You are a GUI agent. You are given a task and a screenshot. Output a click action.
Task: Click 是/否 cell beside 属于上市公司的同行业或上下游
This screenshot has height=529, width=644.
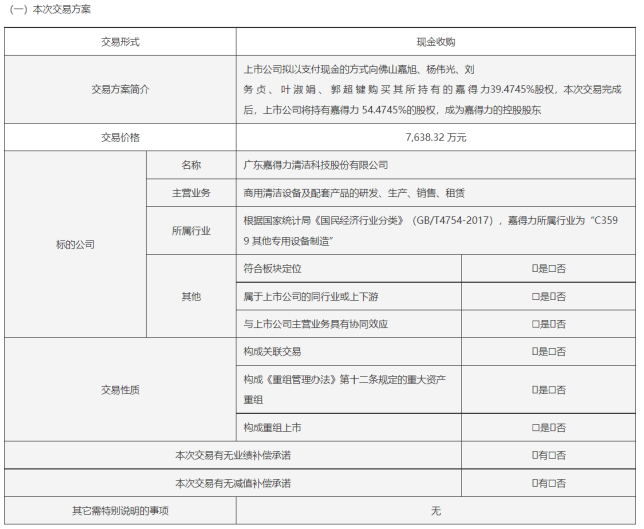click(548, 296)
